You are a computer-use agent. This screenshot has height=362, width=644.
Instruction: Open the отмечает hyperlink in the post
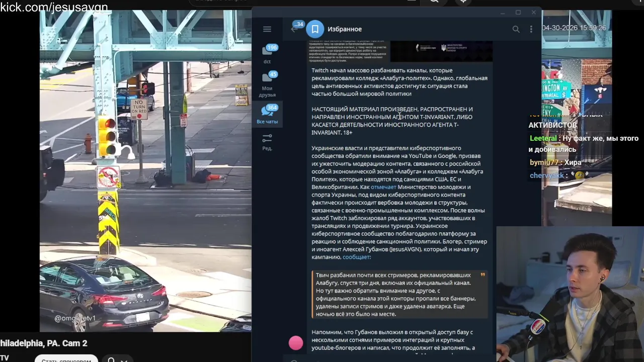pyautogui.click(x=383, y=187)
